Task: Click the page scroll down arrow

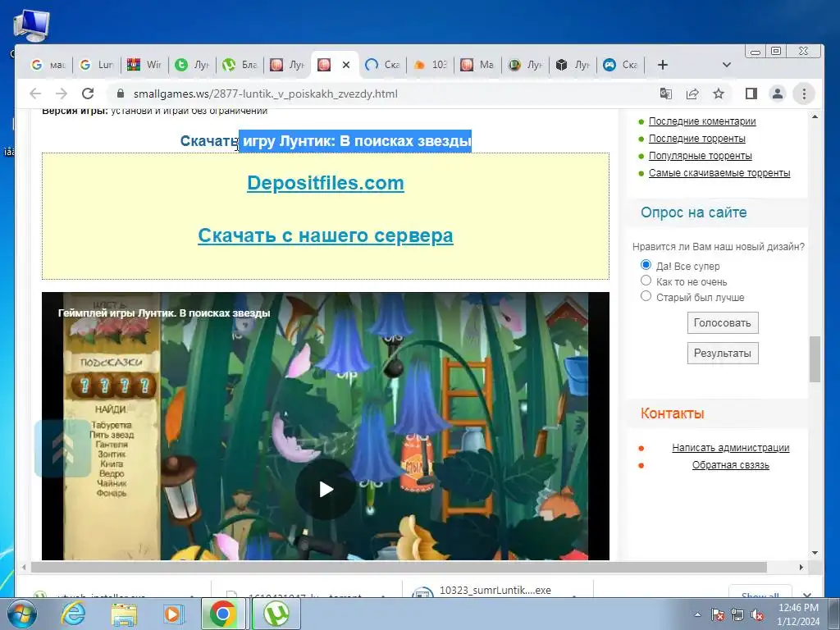Action: click(815, 553)
